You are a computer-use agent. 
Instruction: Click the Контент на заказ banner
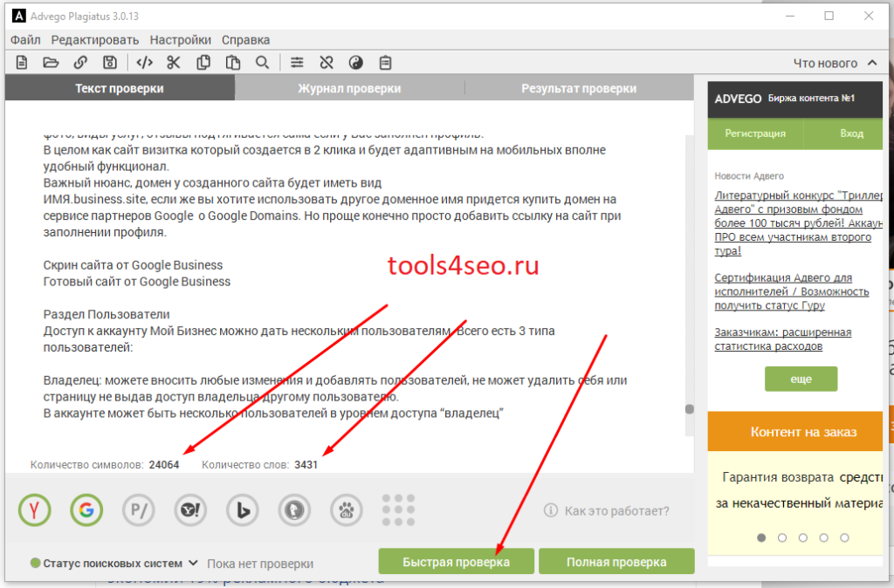(x=795, y=431)
